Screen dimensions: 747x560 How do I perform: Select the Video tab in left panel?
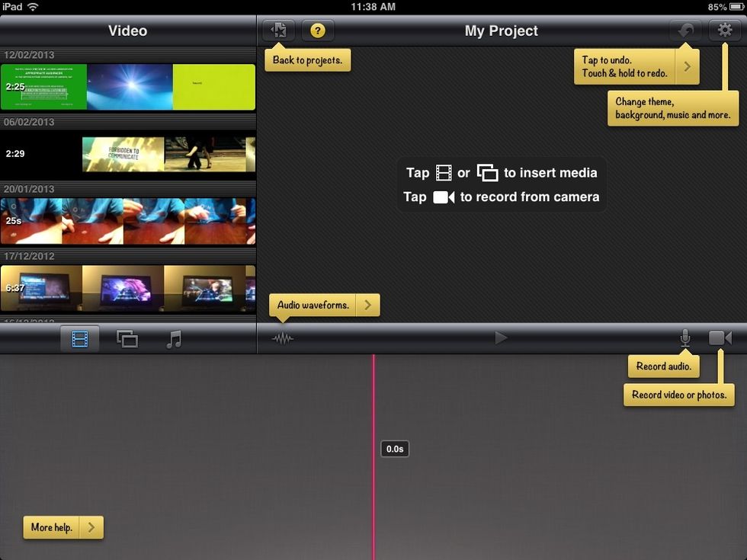point(127,30)
